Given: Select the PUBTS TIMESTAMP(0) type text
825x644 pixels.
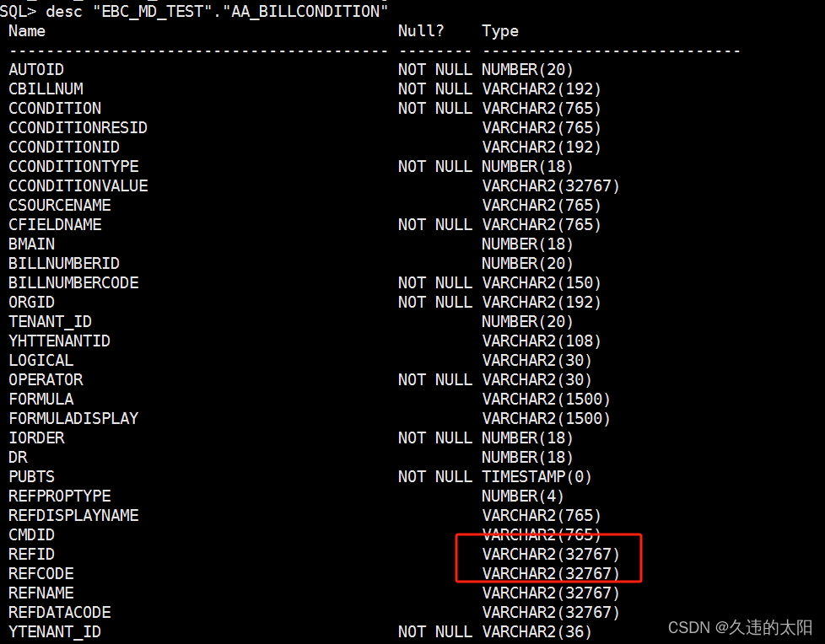Looking at the screenshot, I should (x=537, y=476).
